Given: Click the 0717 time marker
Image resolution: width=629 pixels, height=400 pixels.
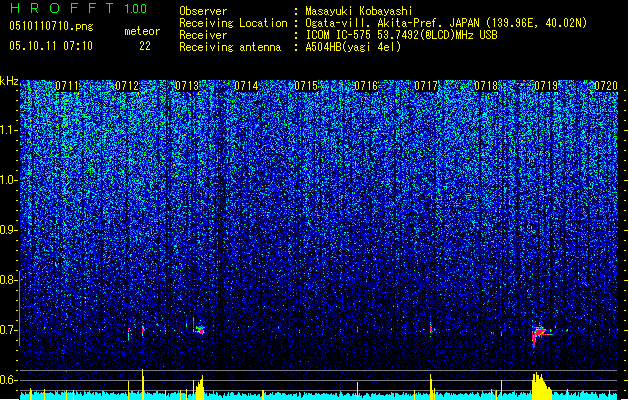Looking at the screenshot, I should coord(426,86).
